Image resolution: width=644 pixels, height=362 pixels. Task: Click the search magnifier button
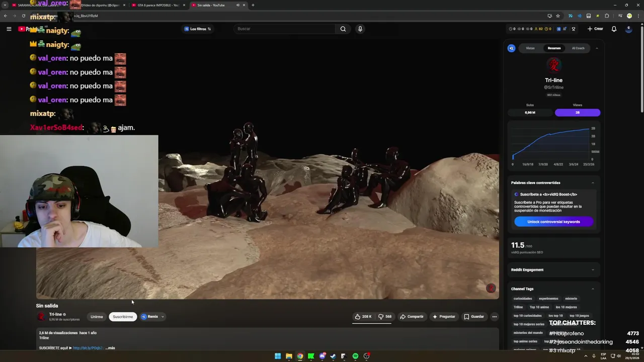coord(343,29)
